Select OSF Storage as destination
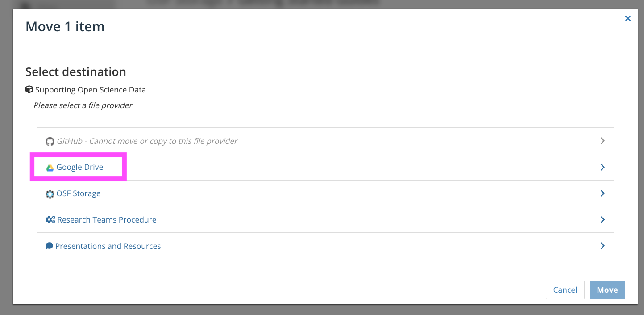 coord(79,193)
